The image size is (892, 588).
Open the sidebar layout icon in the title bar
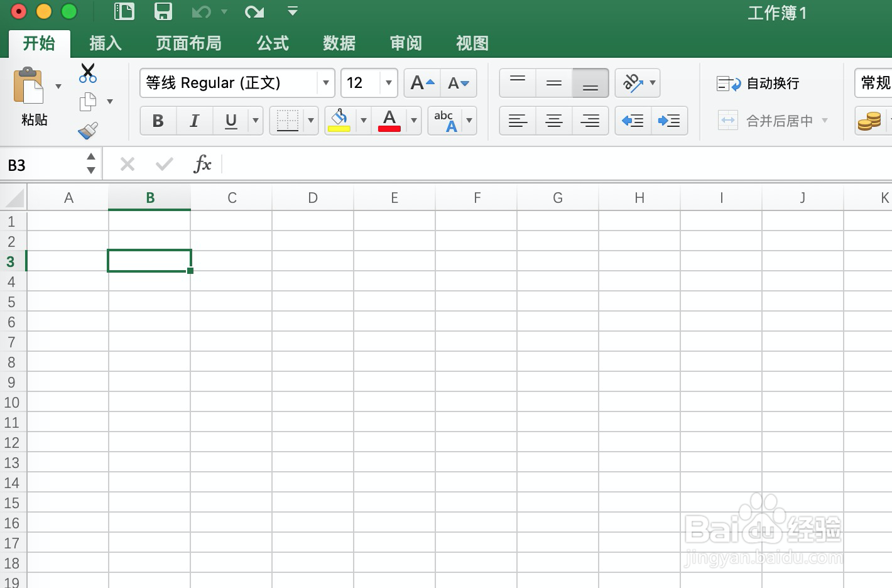pyautogui.click(x=124, y=11)
